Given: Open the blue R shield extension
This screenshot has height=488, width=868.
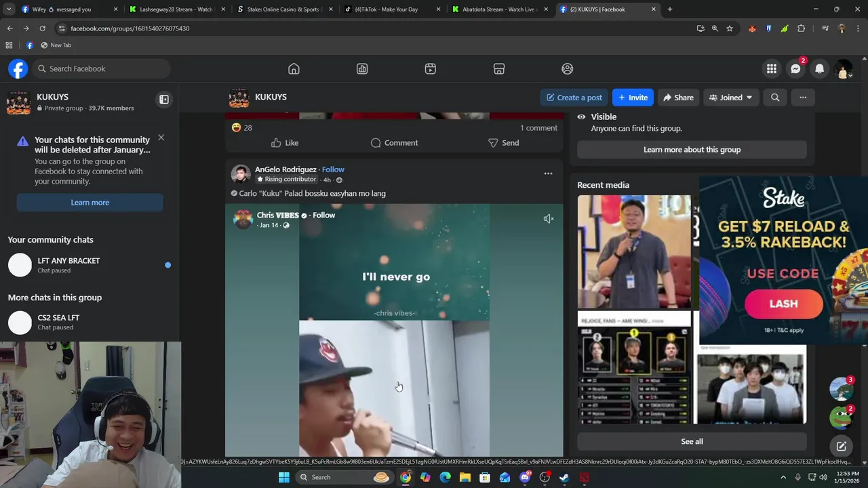Looking at the screenshot, I should tap(768, 28).
